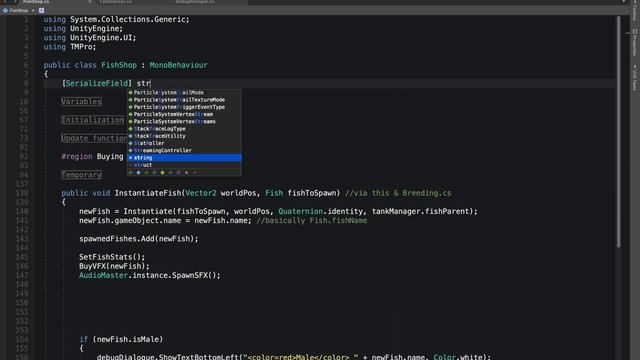Open the Unit Tests side panel tab
This screenshot has height=360, width=640.
(x=635, y=78)
